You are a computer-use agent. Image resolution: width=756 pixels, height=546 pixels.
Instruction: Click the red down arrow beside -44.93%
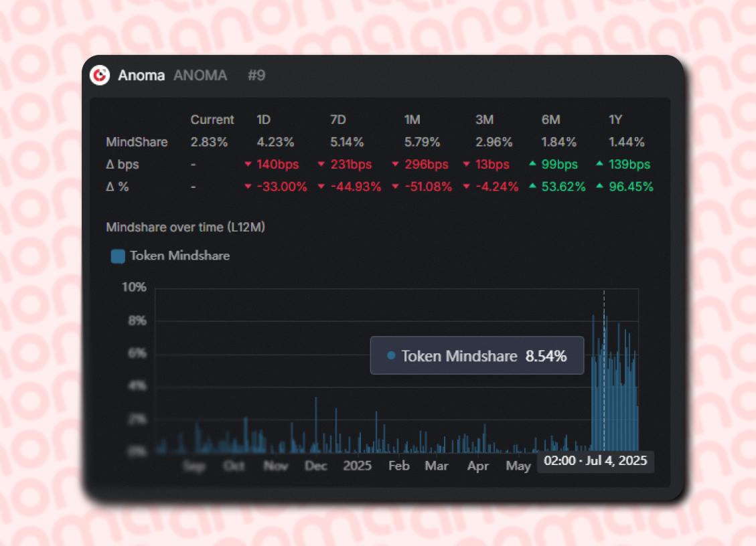pyautogui.click(x=321, y=187)
